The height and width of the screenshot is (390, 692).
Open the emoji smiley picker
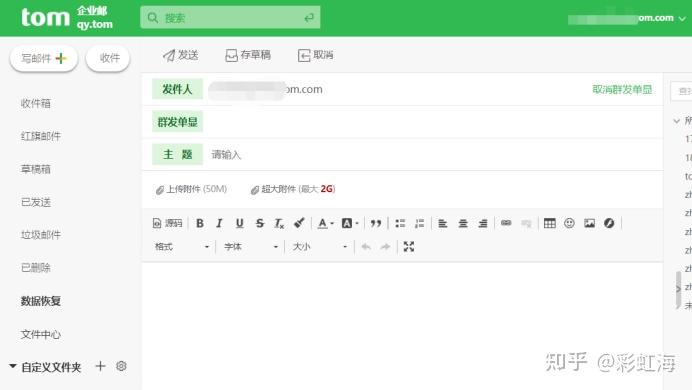[x=569, y=223]
